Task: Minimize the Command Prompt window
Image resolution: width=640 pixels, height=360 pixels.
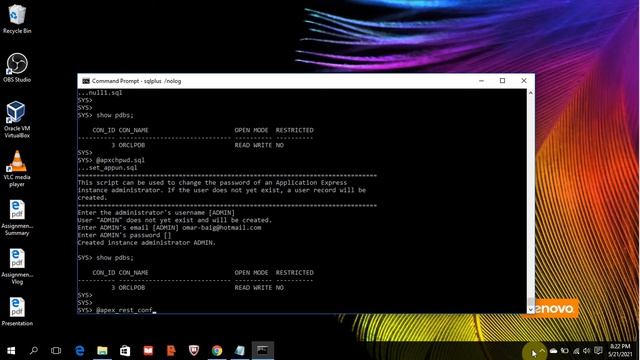Action: click(x=481, y=81)
